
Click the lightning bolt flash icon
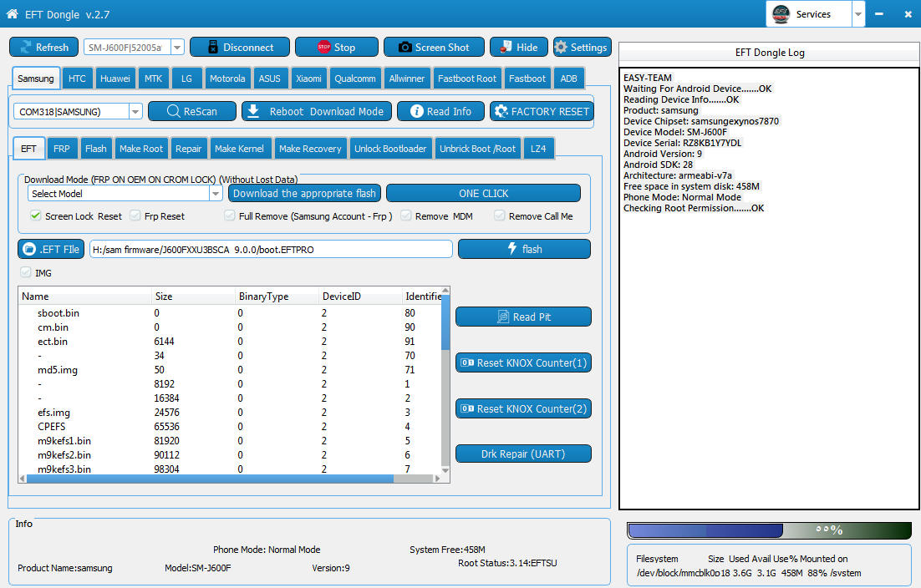[511, 249]
